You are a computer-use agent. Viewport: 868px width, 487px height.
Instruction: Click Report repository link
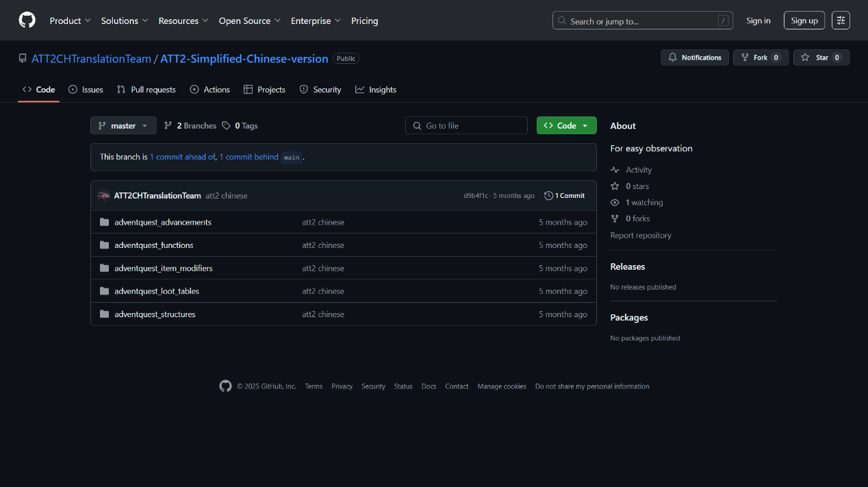(641, 236)
